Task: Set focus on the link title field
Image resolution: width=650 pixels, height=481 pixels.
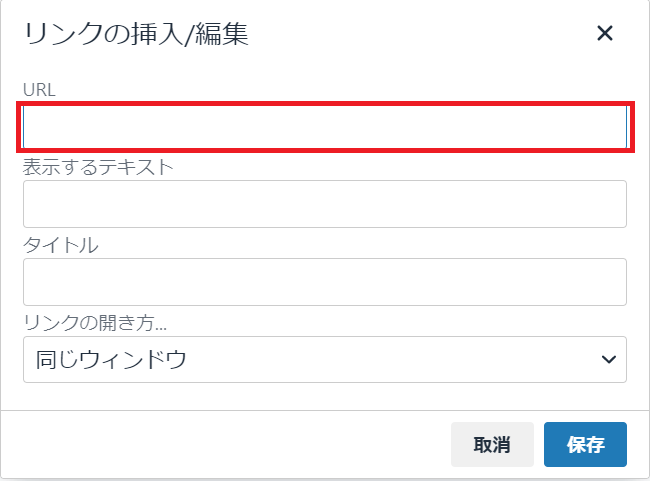Action: (325, 282)
